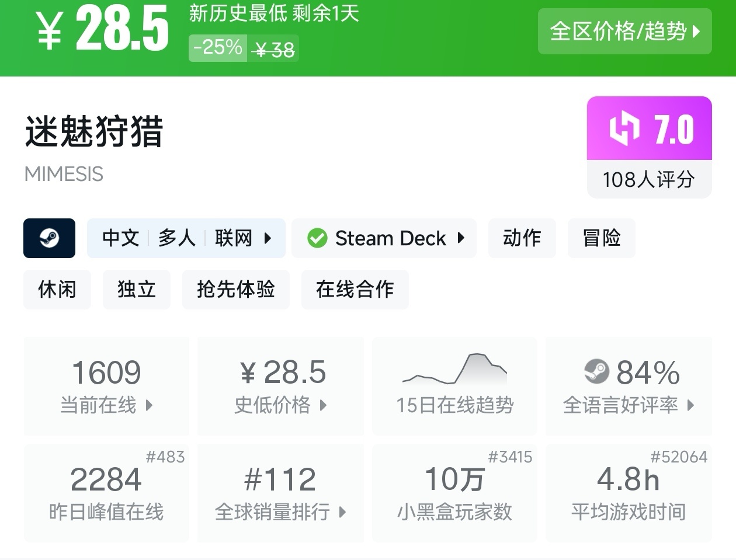Tap the struck-through ¥38 original price
The height and width of the screenshot is (560, 736).
point(275,50)
